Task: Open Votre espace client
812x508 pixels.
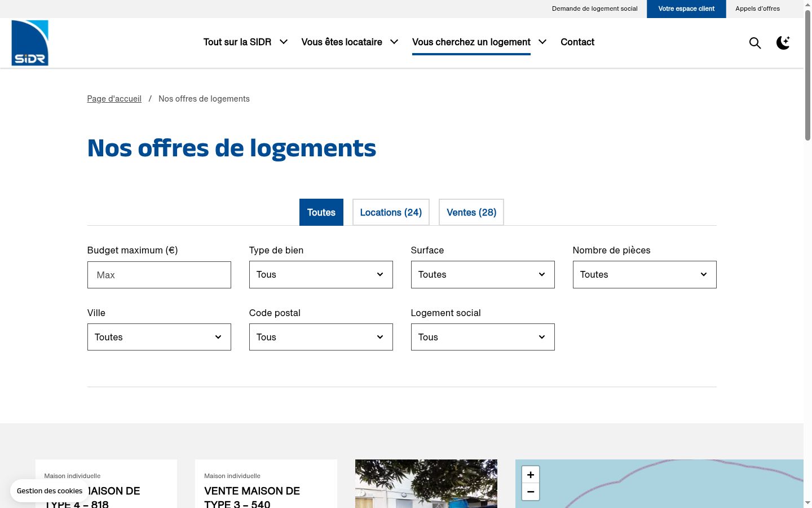Action: click(686, 9)
